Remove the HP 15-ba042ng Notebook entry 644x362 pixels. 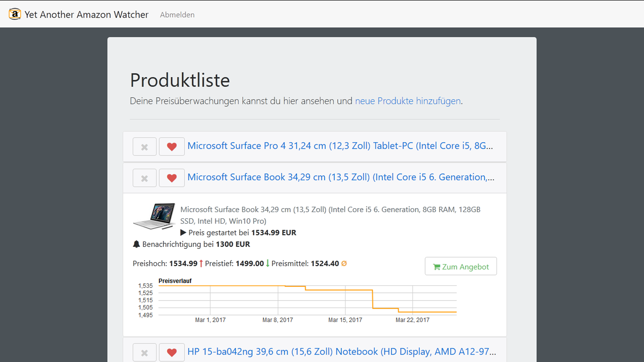(x=145, y=352)
